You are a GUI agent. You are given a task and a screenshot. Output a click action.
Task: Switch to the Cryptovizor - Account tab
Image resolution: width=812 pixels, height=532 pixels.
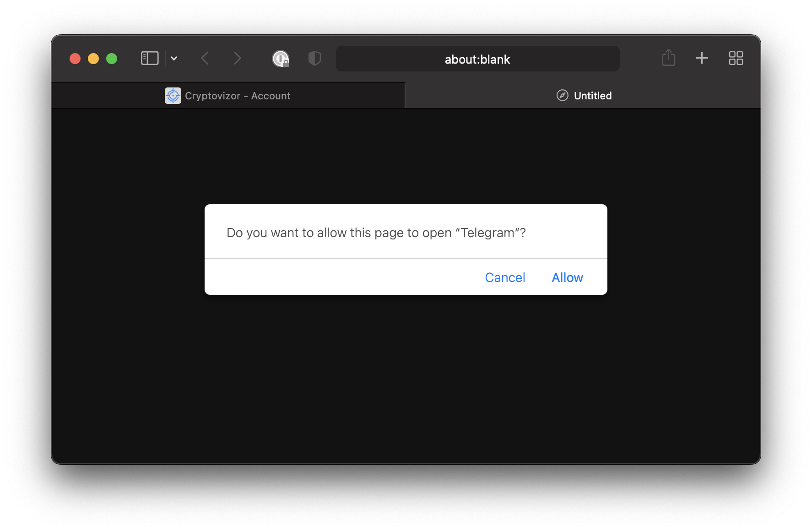pyautogui.click(x=228, y=96)
